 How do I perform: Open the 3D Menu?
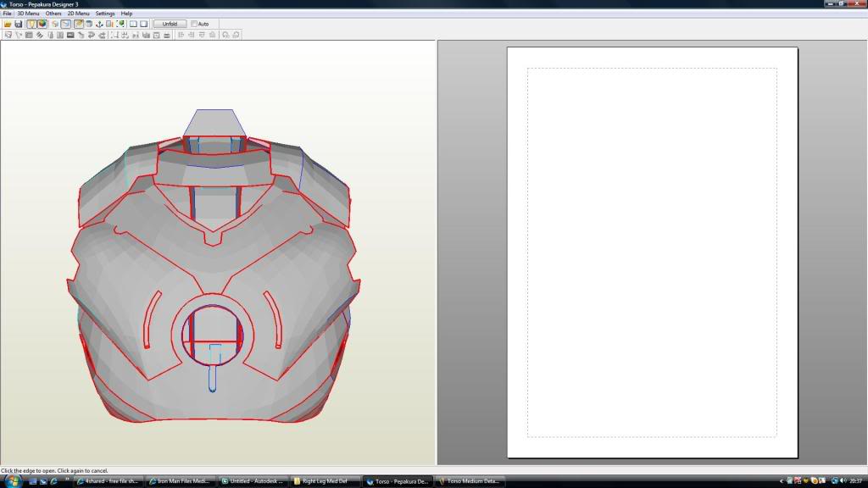[x=28, y=14]
